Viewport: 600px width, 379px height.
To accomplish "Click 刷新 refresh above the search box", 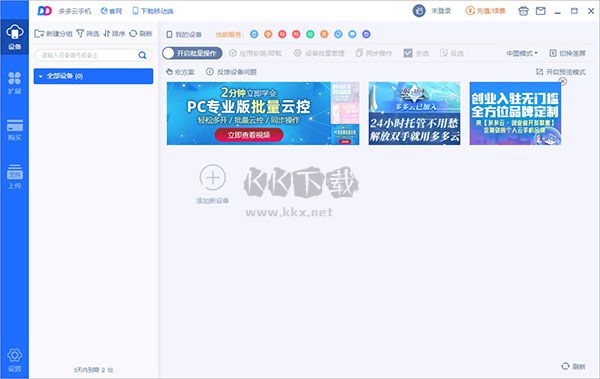I will (x=141, y=34).
